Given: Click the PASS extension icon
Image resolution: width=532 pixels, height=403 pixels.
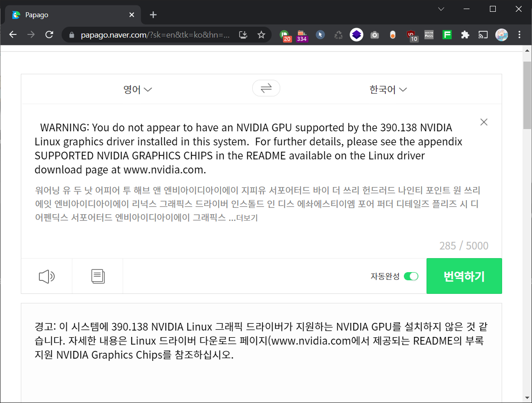Looking at the screenshot, I should point(429,34).
